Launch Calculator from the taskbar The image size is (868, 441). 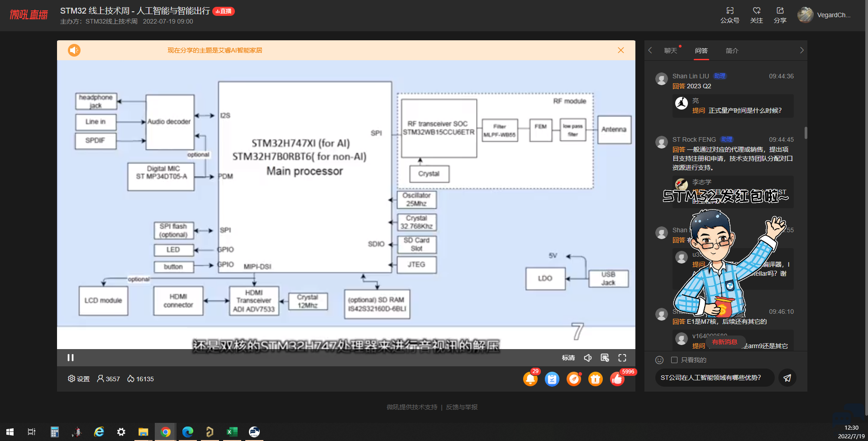tap(55, 432)
